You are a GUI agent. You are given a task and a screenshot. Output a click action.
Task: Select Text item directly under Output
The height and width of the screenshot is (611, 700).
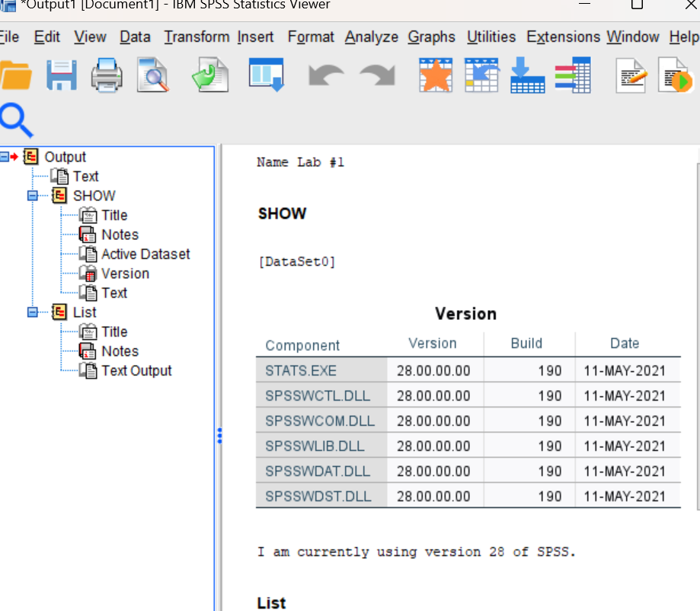click(86, 177)
